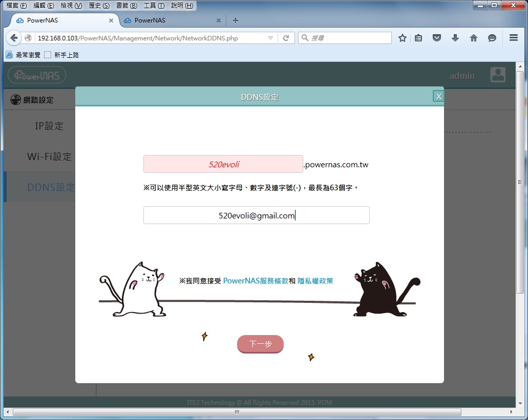This screenshot has width=528, height=420.
Task: Open the 歷史 (S) menu
Action: coord(99,6)
